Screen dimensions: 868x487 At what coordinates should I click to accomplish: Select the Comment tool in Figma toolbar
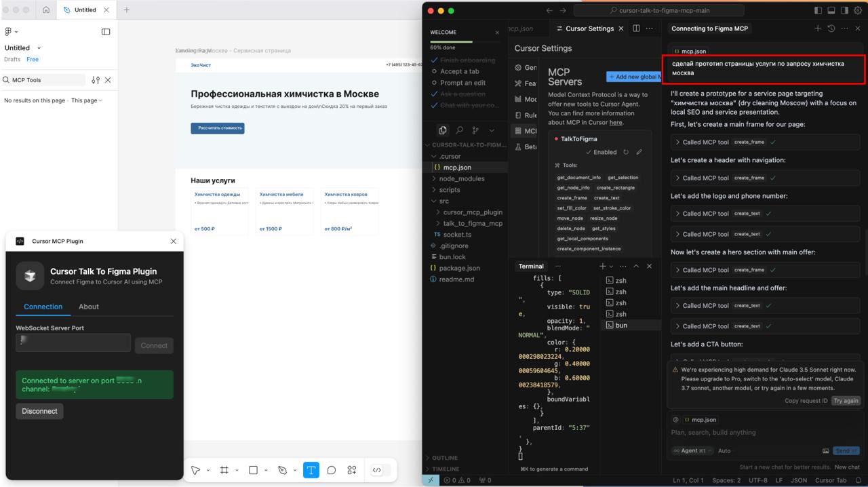[x=332, y=470]
